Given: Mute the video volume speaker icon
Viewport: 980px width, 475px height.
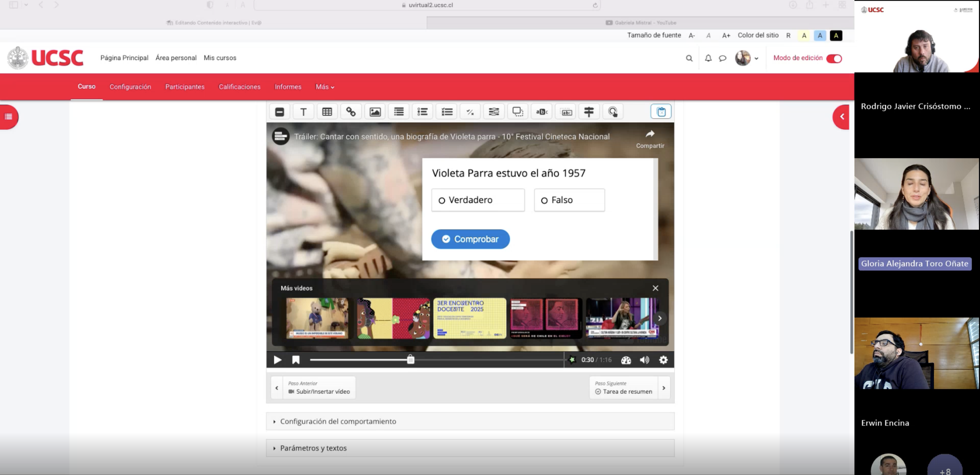Looking at the screenshot, I should 644,360.
